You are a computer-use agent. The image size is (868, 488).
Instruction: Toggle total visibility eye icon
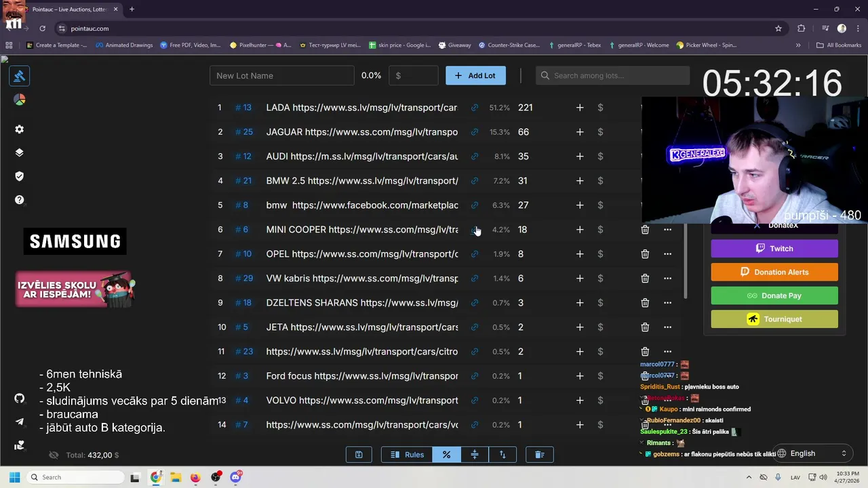click(54, 455)
